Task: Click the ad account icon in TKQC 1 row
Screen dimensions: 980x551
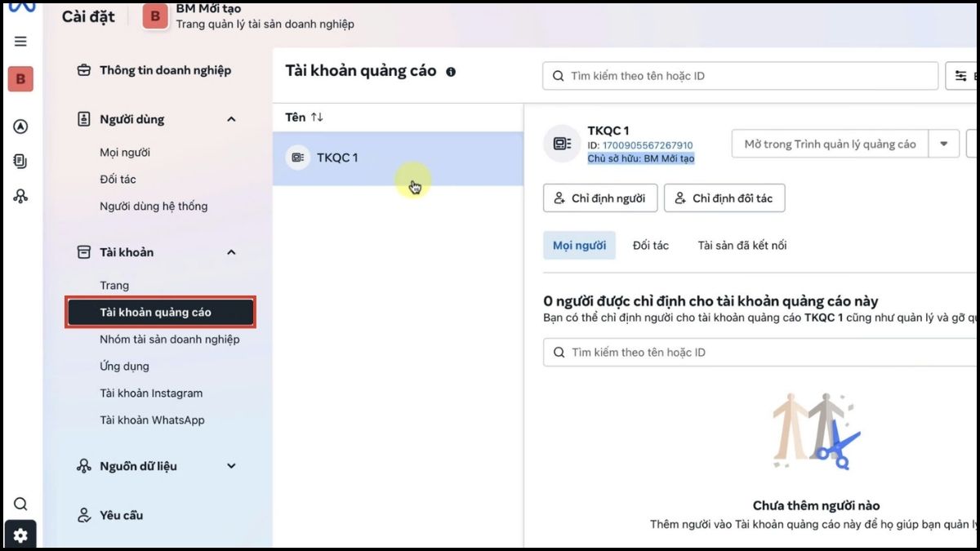Action: pyautogui.click(x=298, y=158)
